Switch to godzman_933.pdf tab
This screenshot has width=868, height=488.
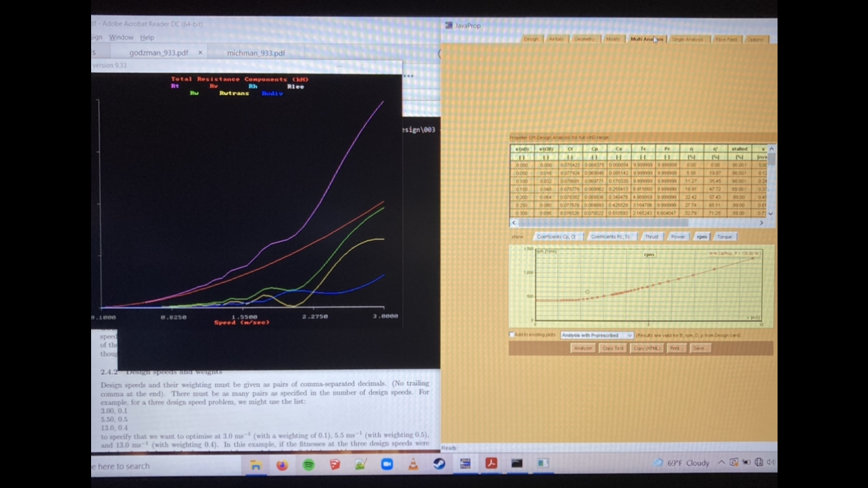tap(159, 53)
